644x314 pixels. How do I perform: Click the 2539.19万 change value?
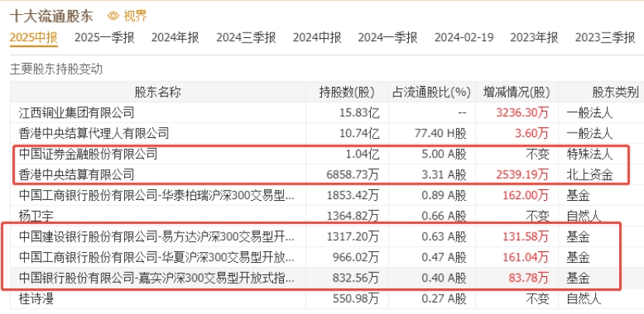click(522, 175)
